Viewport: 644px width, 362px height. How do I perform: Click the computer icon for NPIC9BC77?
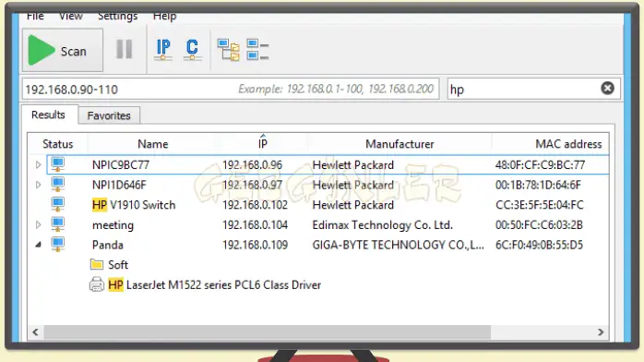pos(57,164)
